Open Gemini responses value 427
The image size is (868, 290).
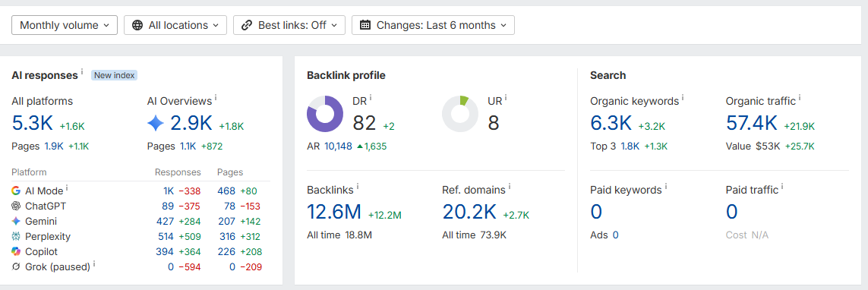(x=166, y=222)
